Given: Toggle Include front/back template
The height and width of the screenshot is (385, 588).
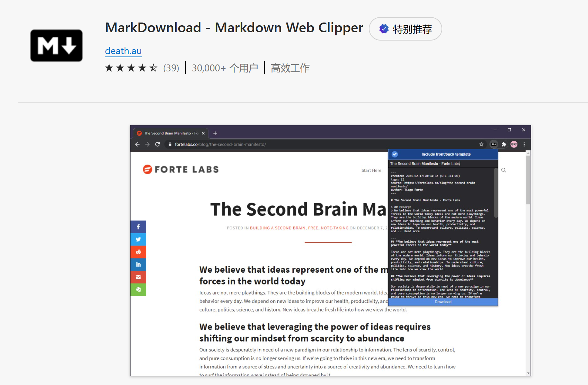Looking at the screenshot, I should coord(443,154).
